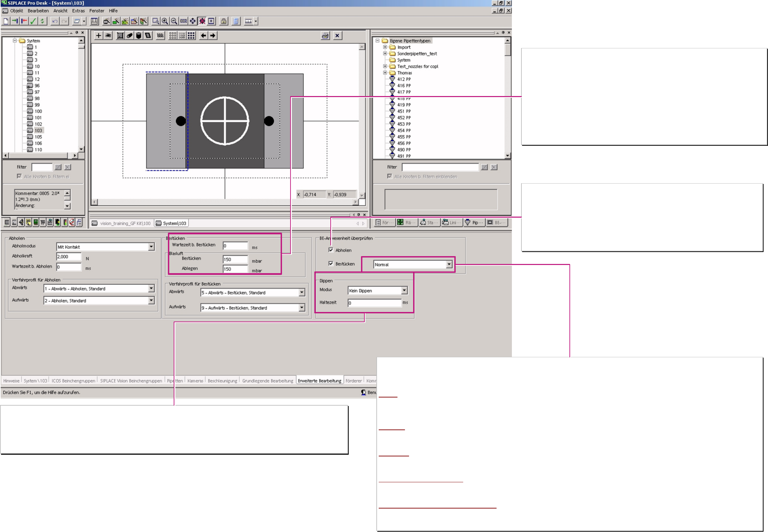Click the Abholkraft input field

tap(69, 257)
